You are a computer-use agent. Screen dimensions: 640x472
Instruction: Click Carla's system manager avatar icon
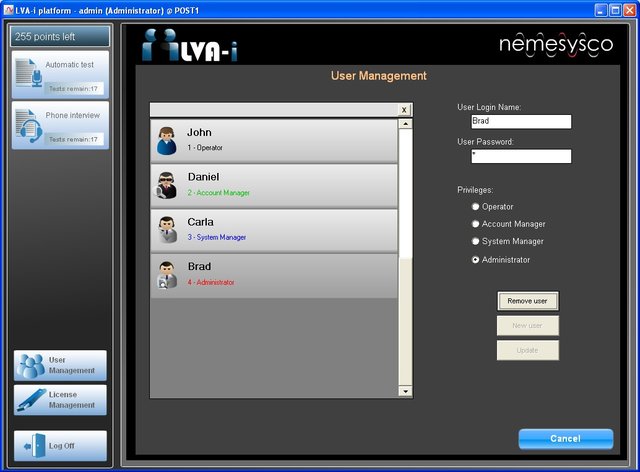[x=167, y=230]
